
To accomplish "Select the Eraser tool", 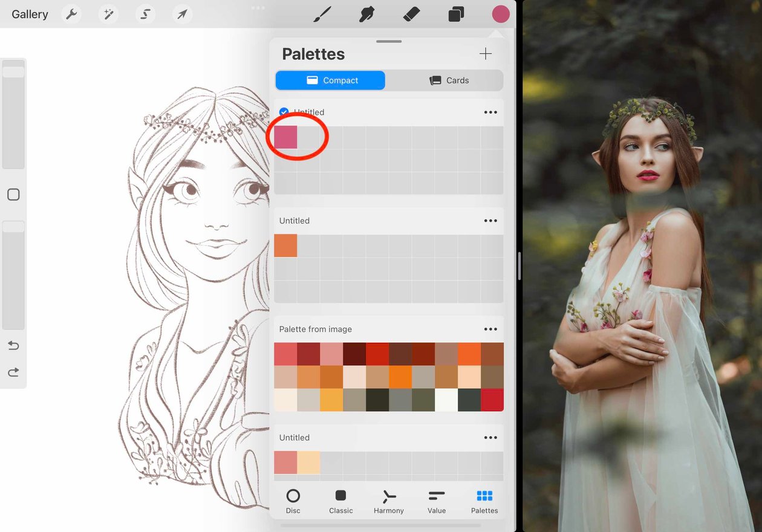I will 411,14.
